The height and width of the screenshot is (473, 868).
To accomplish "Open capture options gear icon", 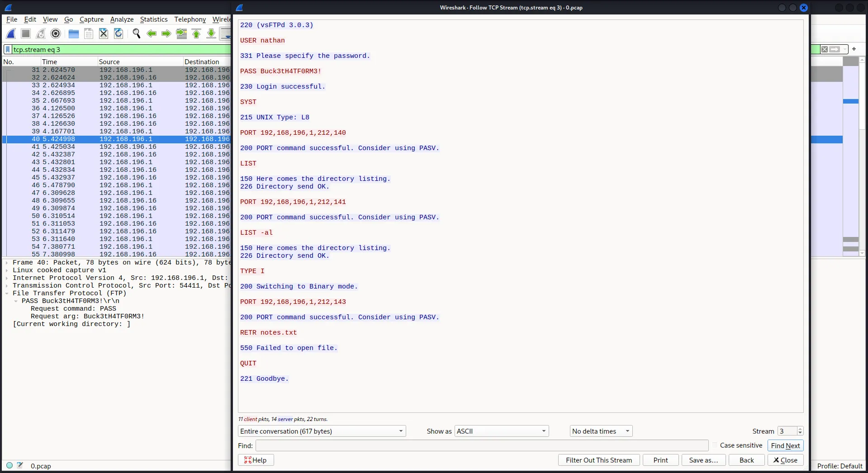I will [x=56, y=33].
